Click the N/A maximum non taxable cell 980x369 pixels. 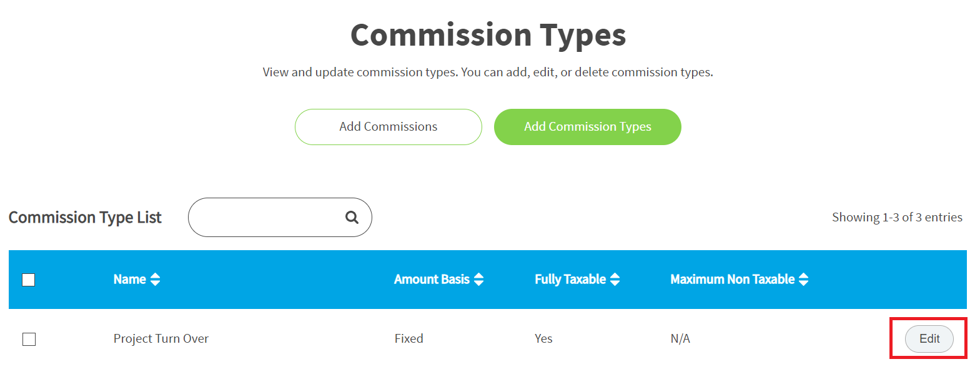(680, 338)
